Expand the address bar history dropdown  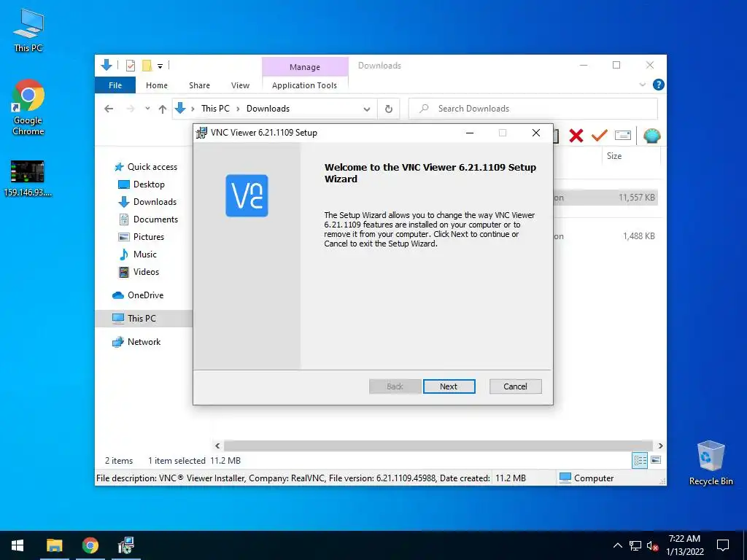(367, 109)
